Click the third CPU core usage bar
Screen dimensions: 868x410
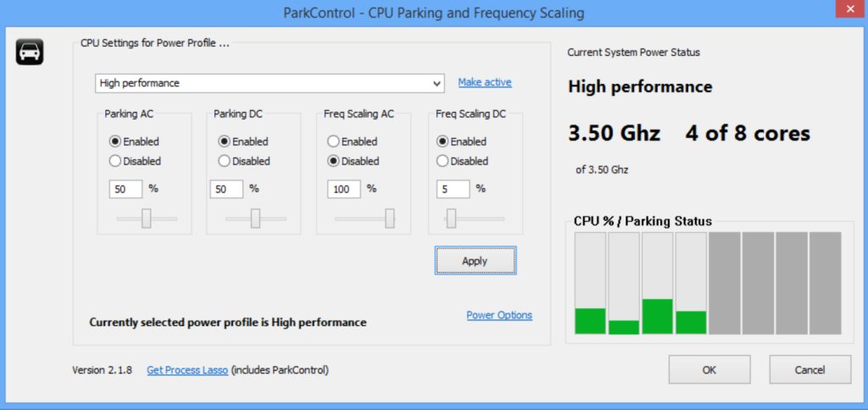click(657, 283)
